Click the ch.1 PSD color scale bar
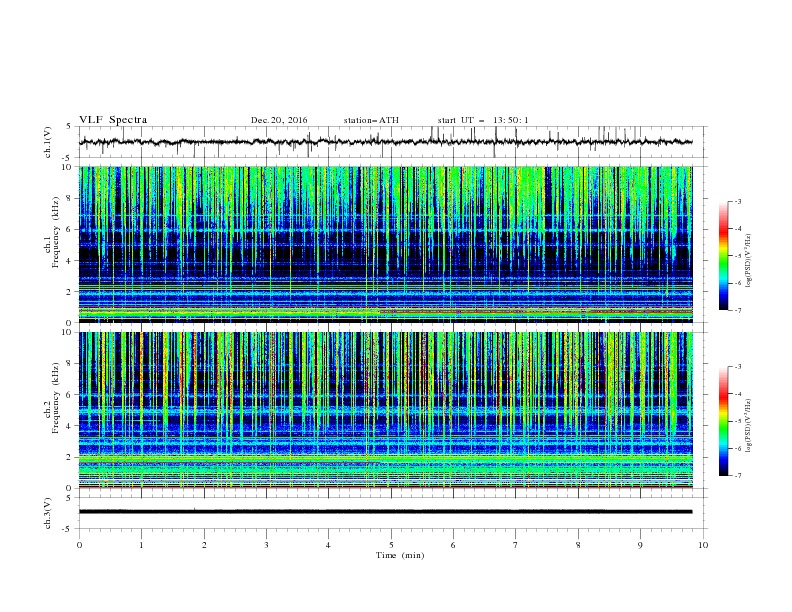Image resolution: width=792 pixels, height=612 pixels. (x=723, y=256)
